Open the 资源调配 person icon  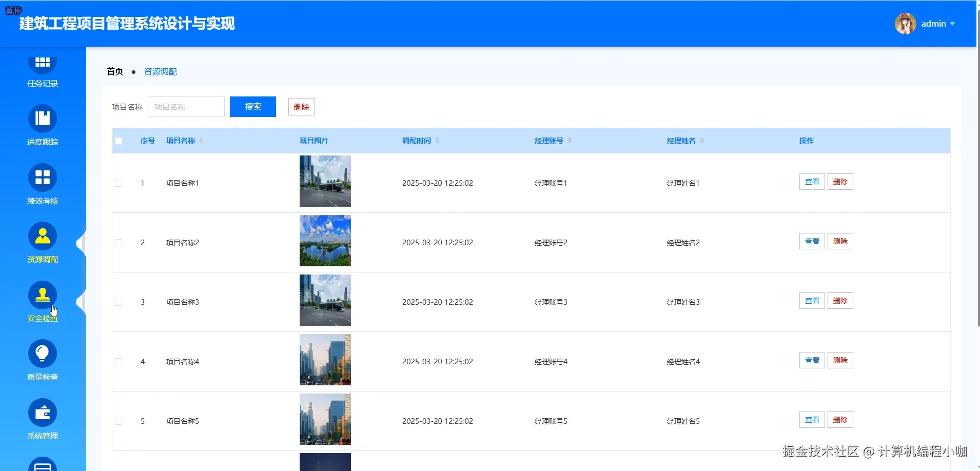pyautogui.click(x=43, y=236)
